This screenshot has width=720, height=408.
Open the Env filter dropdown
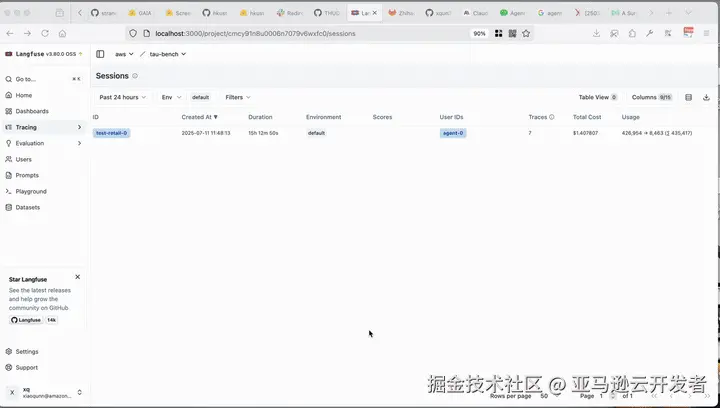(171, 97)
